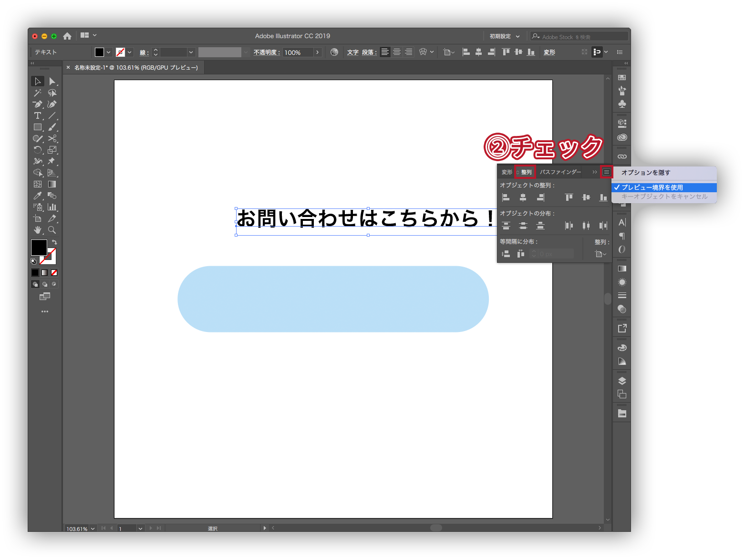This screenshot has height=560, width=745.
Task: Select the Type tool
Action: (38, 116)
